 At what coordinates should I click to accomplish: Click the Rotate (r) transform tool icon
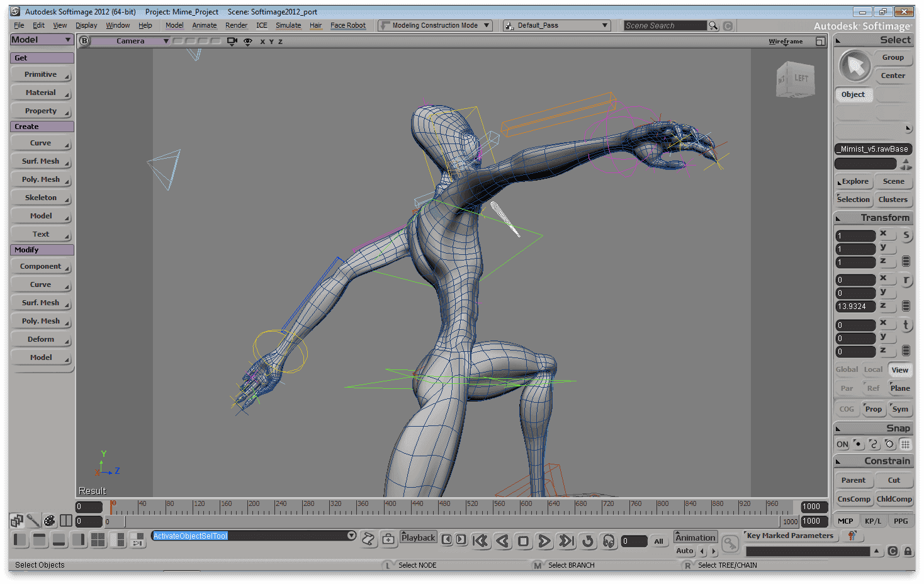pyautogui.click(x=906, y=281)
